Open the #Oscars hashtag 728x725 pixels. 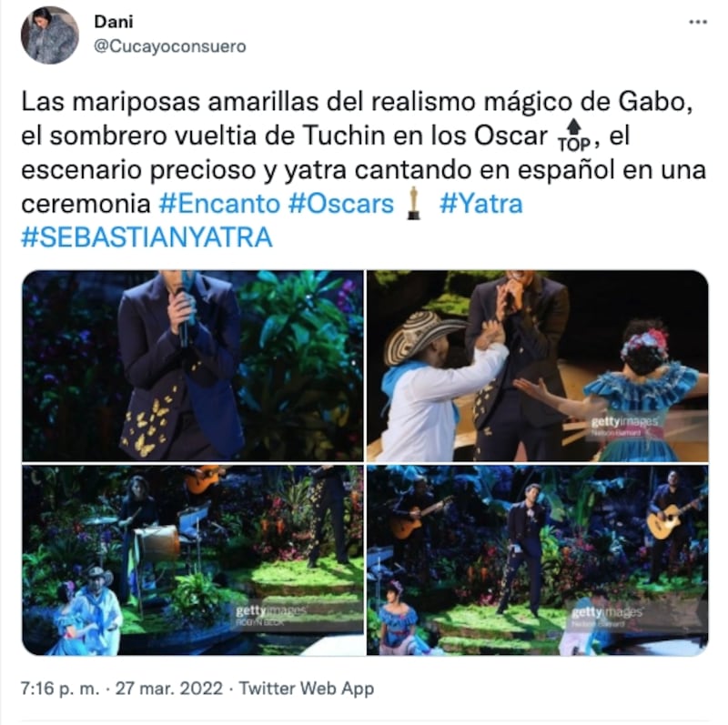(341, 204)
